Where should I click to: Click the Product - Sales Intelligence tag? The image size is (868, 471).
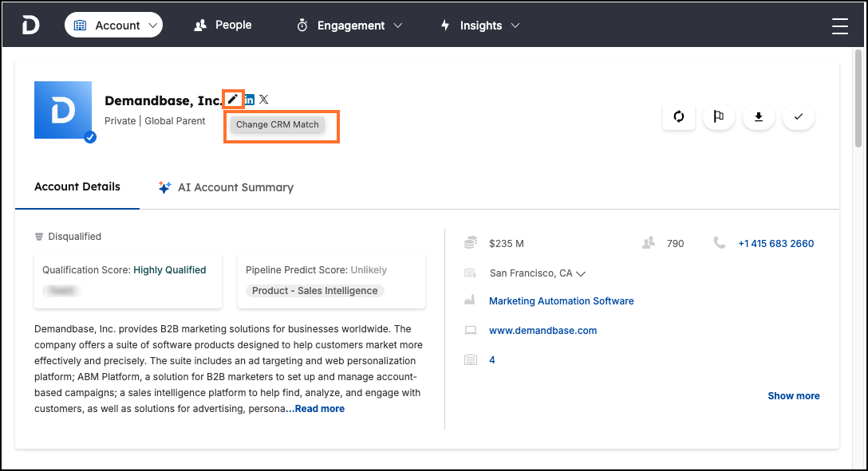click(x=314, y=291)
